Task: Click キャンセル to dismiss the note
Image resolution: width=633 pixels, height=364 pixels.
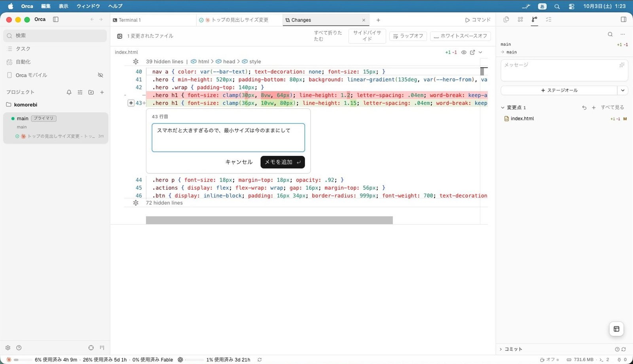Action: point(239,162)
